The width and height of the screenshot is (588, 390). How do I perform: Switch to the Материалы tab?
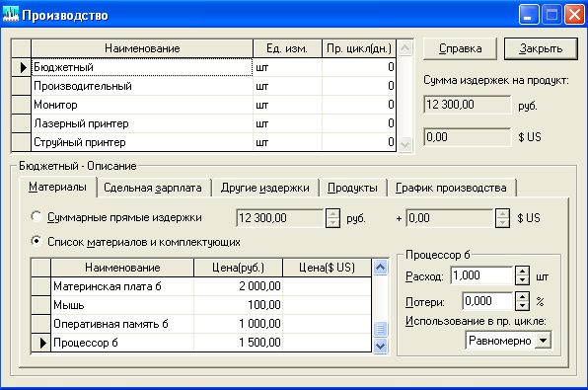(58, 187)
